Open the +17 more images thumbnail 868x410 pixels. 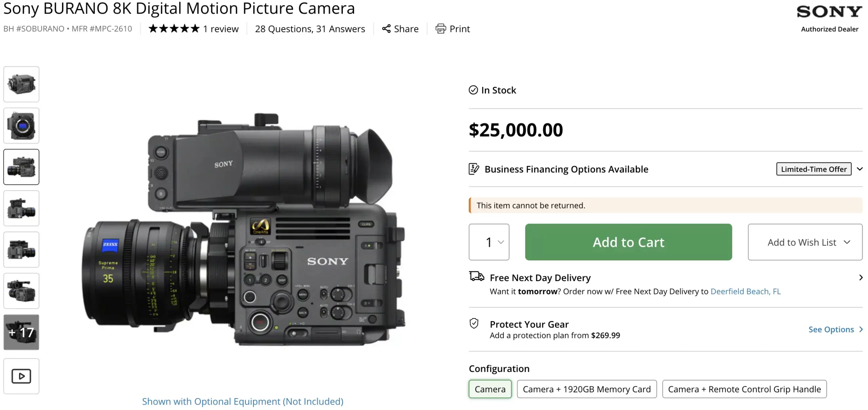[21, 332]
